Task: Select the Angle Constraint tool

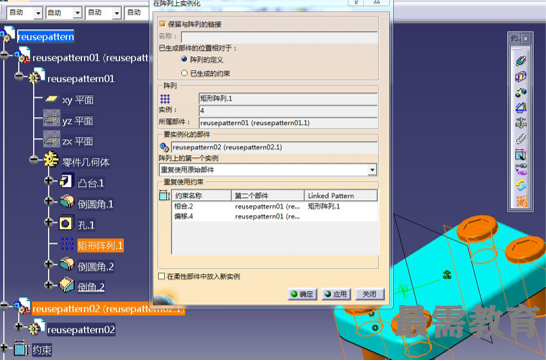Action: pos(521,107)
